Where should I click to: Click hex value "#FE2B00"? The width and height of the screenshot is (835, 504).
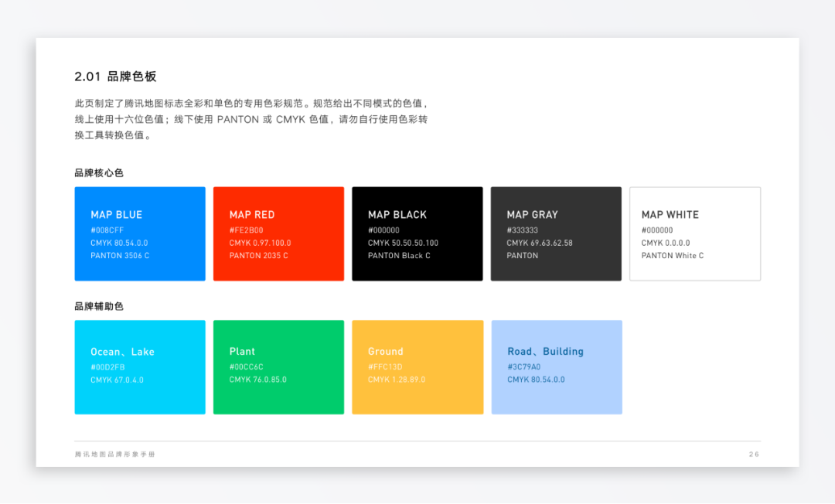(x=246, y=230)
